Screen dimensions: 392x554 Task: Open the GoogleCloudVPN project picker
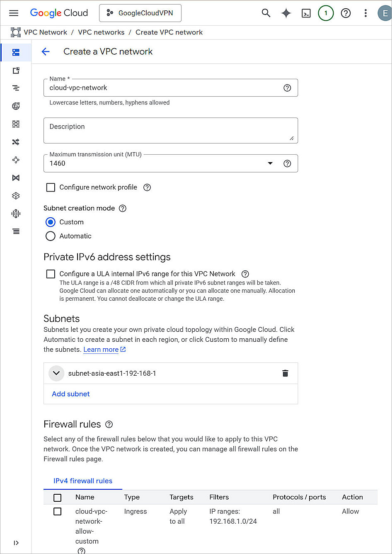point(140,13)
